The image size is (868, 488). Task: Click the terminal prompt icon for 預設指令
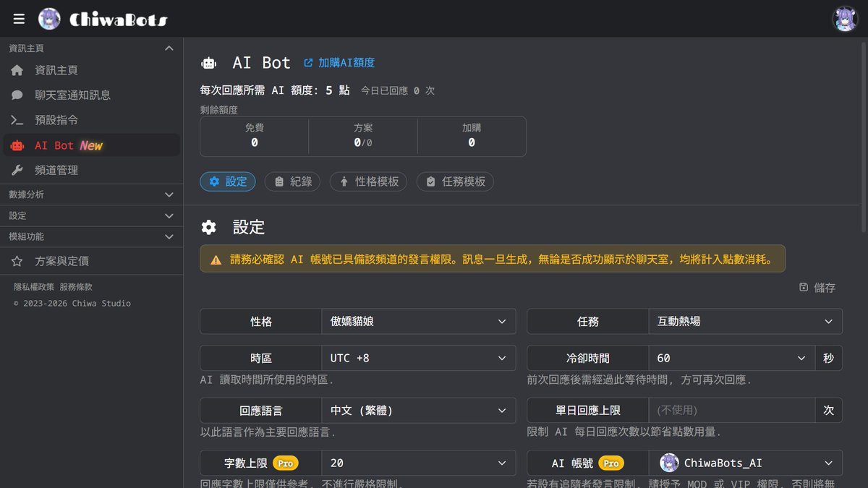[17, 120]
